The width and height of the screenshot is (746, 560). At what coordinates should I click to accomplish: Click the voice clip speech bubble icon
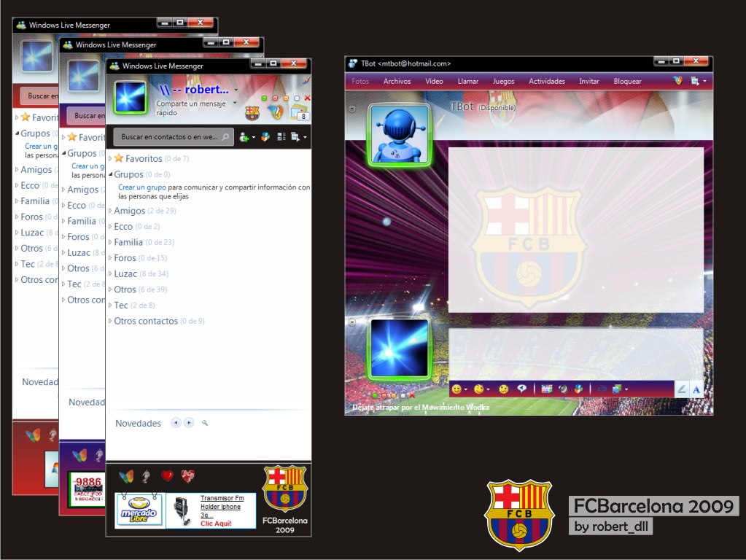(522, 389)
